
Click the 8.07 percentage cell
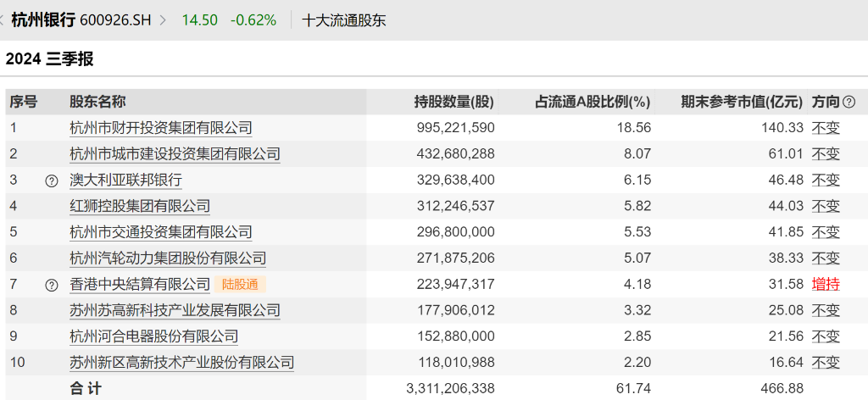click(637, 153)
